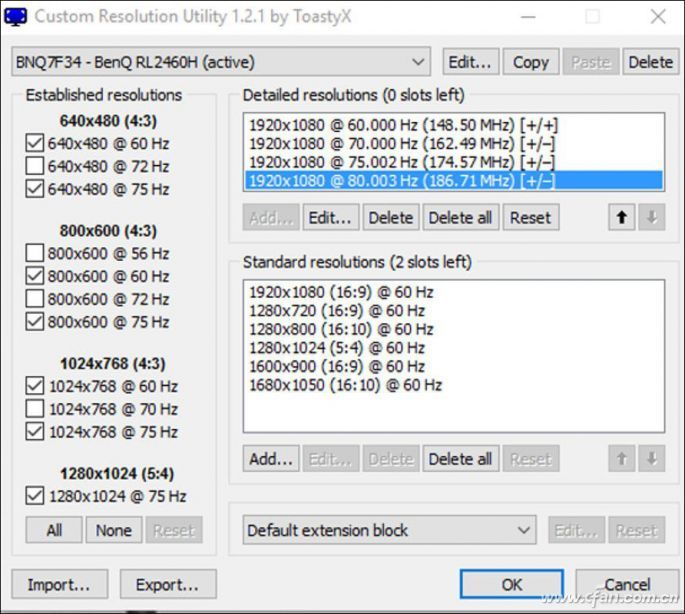Export the monitor configuration
The width and height of the screenshot is (685, 614).
pyautogui.click(x=168, y=584)
